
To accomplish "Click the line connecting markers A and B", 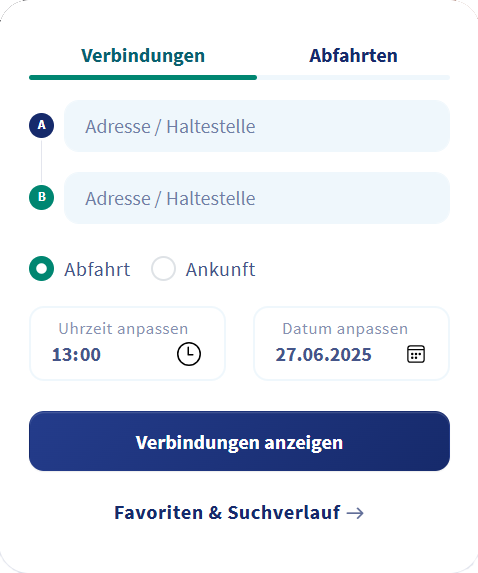I will [x=41, y=162].
